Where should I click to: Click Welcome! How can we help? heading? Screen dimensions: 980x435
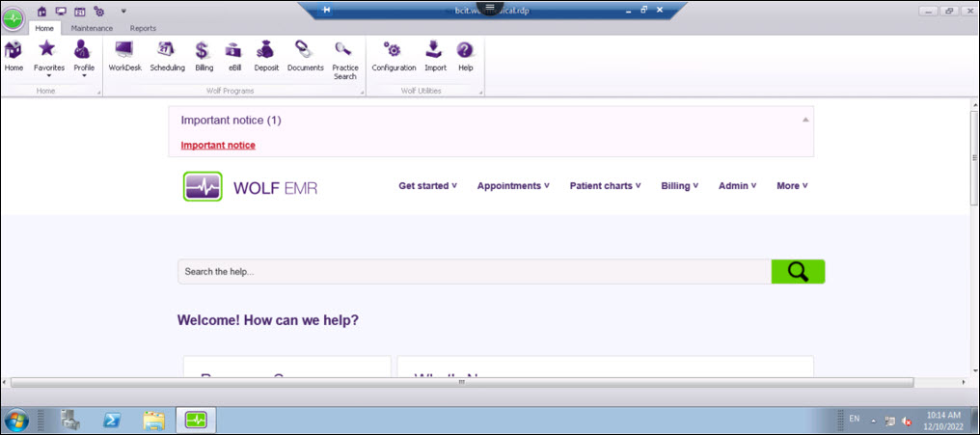268,320
